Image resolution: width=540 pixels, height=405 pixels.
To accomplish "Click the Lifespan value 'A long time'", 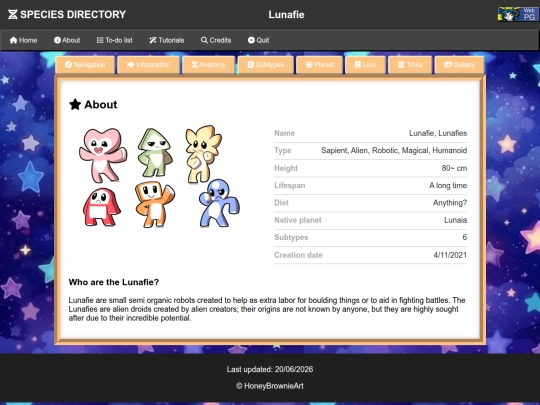I will (x=448, y=185).
